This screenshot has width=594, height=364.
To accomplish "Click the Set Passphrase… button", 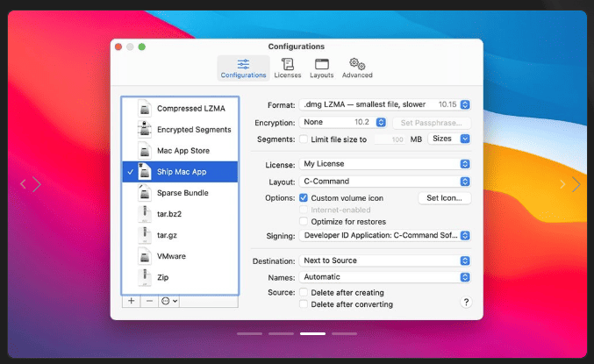I will tap(431, 123).
